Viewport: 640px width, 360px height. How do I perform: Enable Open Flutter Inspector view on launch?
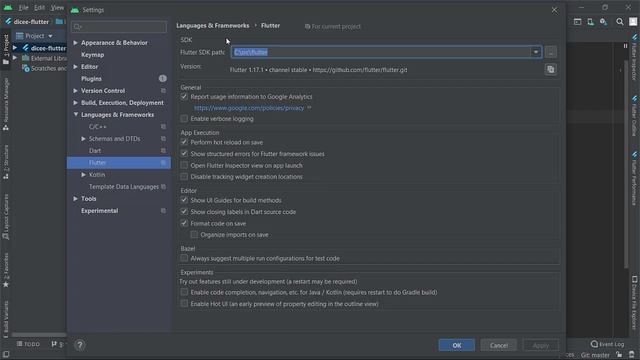[x=184, y=165]
